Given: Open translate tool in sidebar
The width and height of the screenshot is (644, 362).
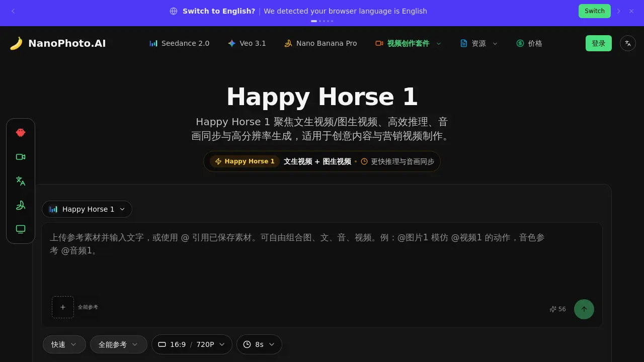Looking at the screenshot, I should [x=21, y=181].
